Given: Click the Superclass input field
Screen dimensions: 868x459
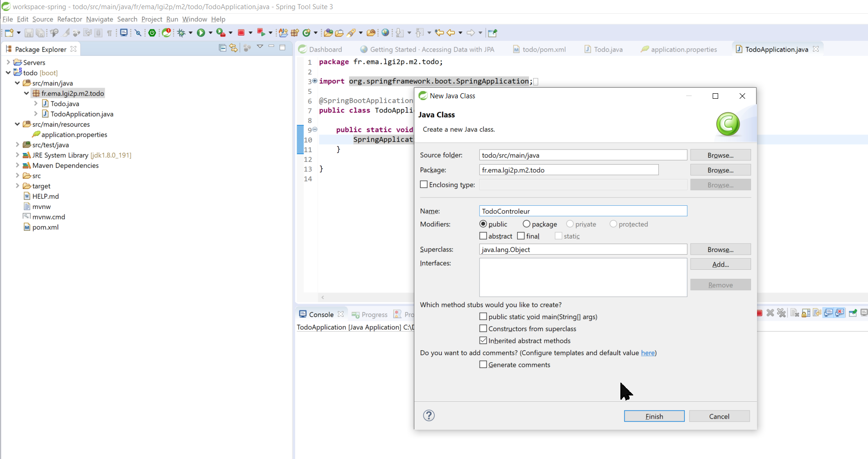Looking at the screenshot, I should click(583, 249).
